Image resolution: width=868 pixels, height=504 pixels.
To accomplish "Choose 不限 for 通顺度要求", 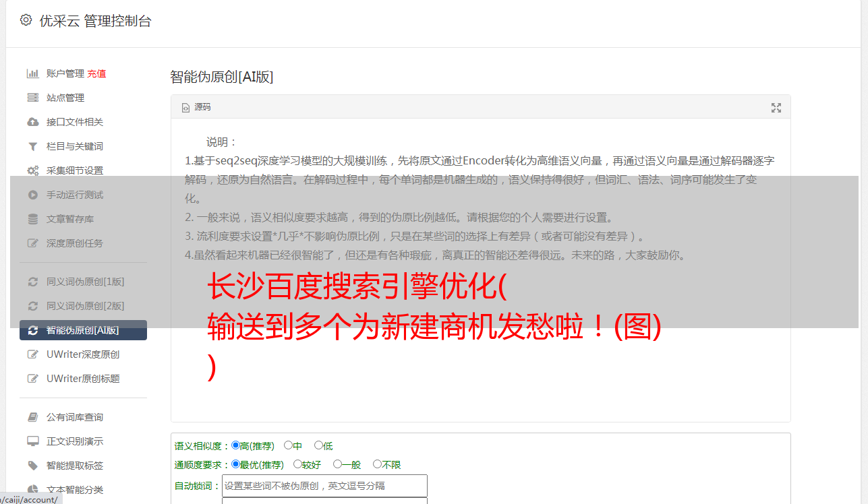I will pos(377,464).
